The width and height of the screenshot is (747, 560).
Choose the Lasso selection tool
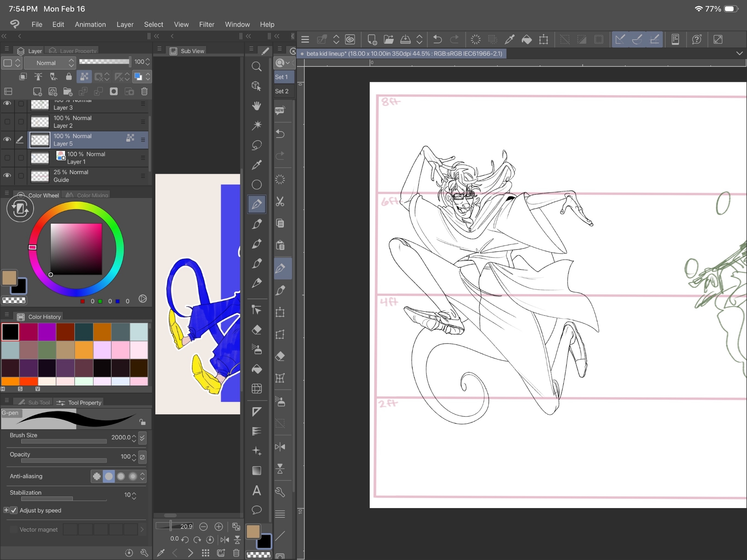256,145
